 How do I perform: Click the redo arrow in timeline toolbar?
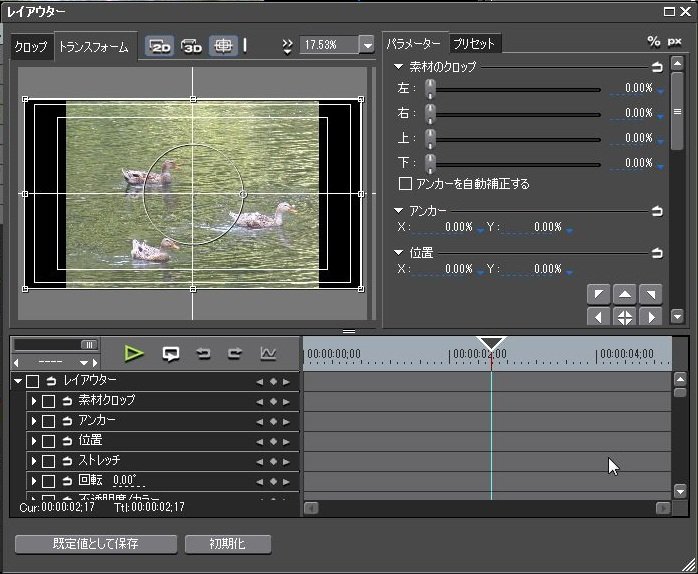pos(235,353)
